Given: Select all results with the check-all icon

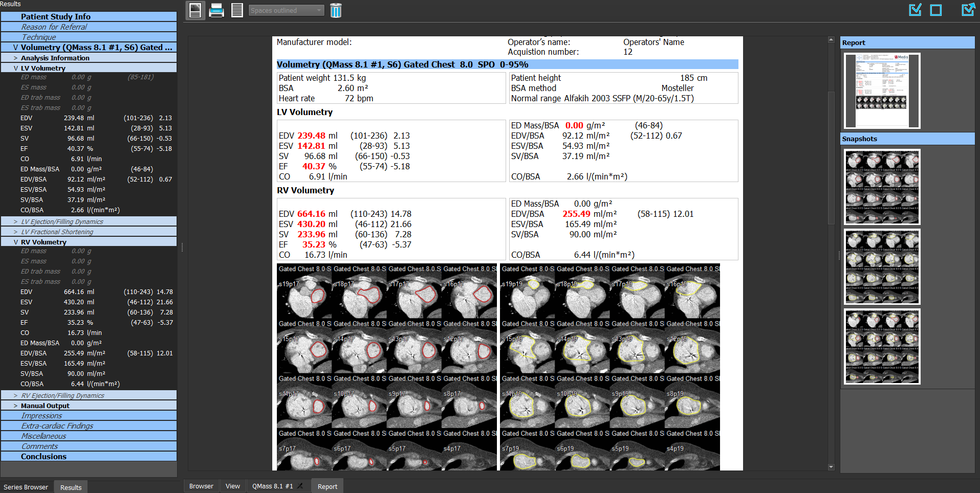Looking at the screenshot, I should pyautogui.click(x=915, y=9).
